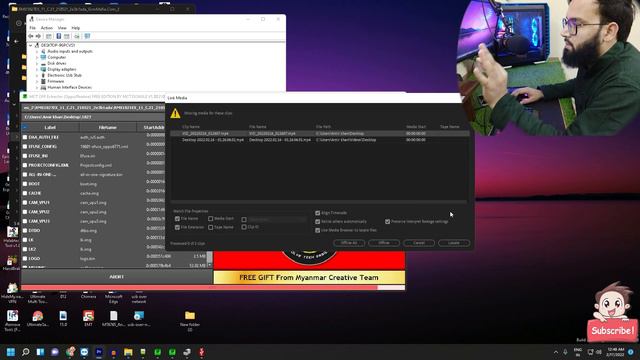
Task: Select the 11.0 file on desktop
Action: (x=63, y=318)
